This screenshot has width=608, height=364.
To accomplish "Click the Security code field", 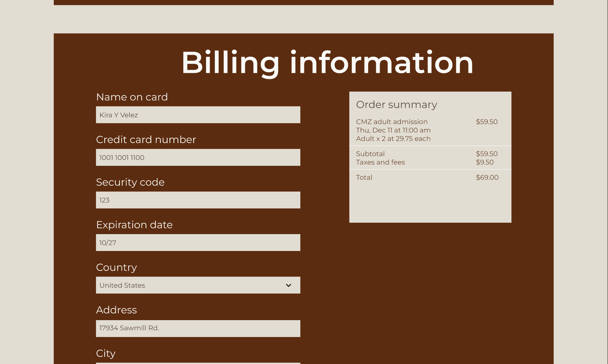I will click(198, 200).
